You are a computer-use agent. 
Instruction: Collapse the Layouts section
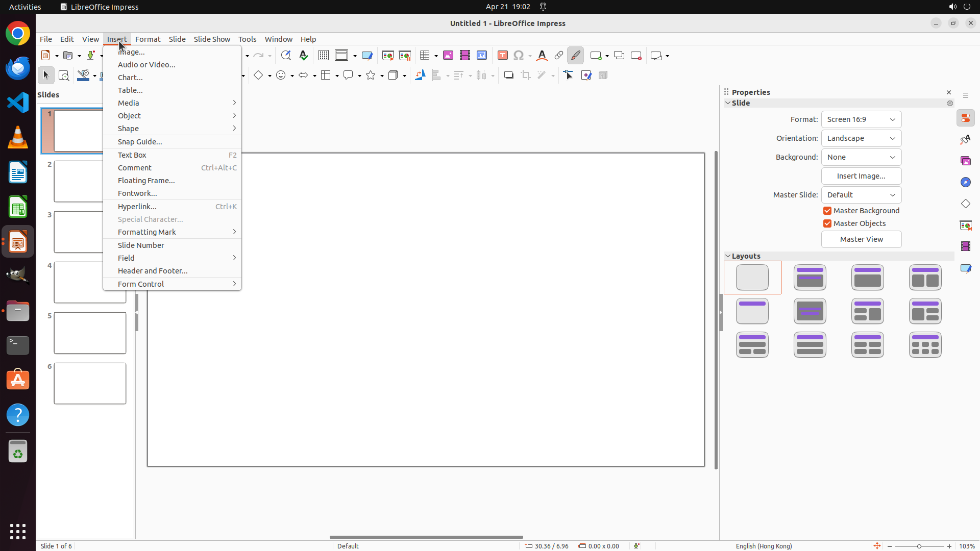click(728, 256)
